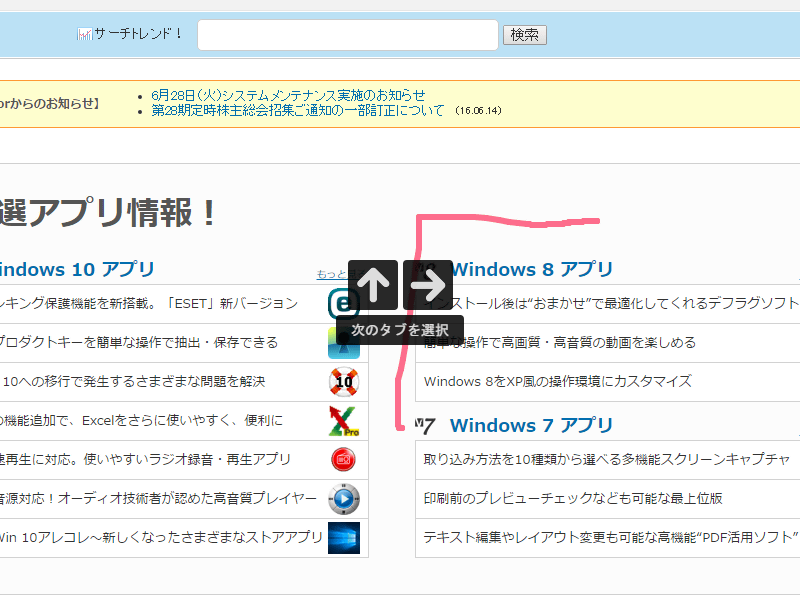The height and width of the screenshot is (600, 800).
Task: Open the ラジオ録音・再生アプリ article link
Action: pos(145,460)
